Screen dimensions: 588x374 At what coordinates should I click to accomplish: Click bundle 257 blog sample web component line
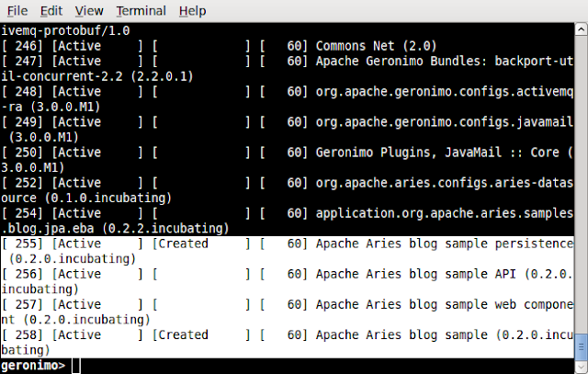(x=288, y=312)
